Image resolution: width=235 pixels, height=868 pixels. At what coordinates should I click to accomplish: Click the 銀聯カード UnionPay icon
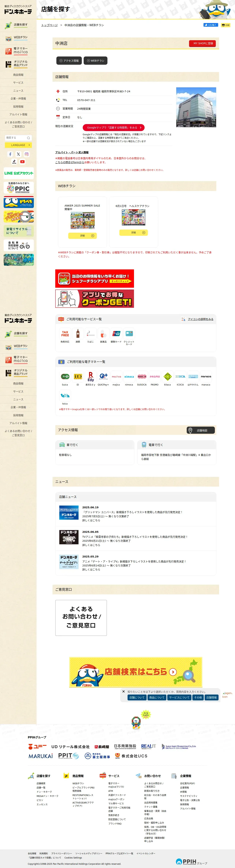(116, 334)
